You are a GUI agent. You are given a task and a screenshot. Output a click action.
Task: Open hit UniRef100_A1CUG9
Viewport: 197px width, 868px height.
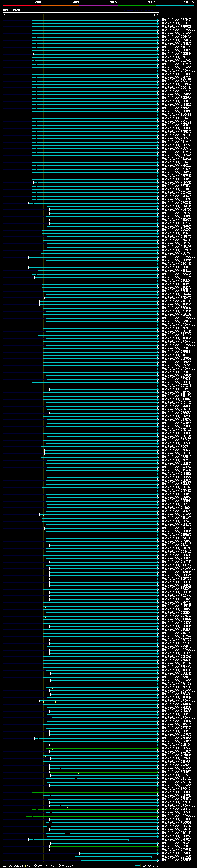pos(177,822)
